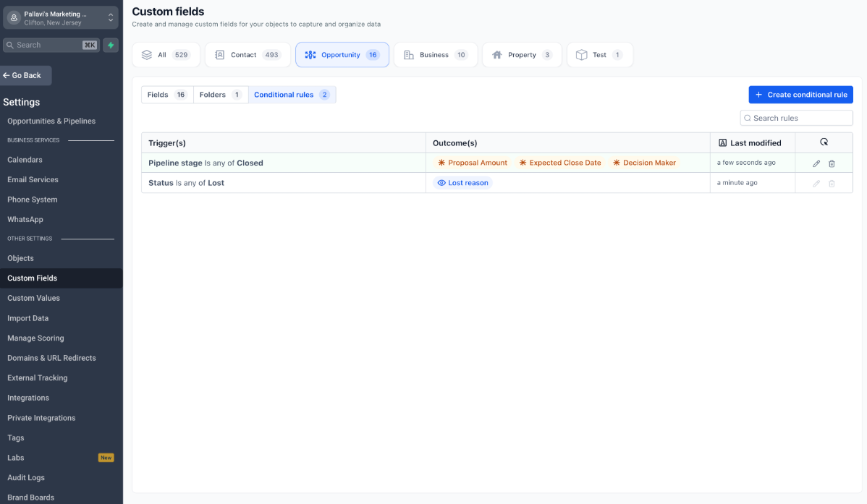This screenshot has height=504, width=867.
Task: Focus the Search rules field
Action: (796, 119)
